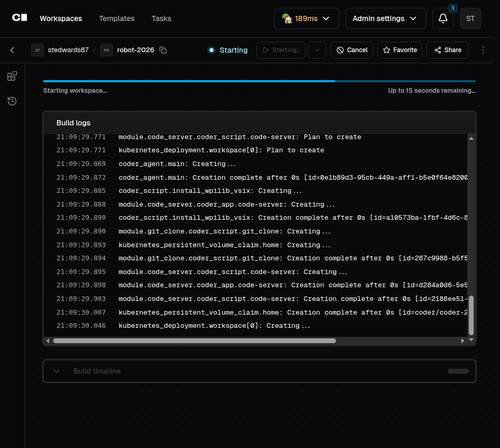Click 'Up to 15 seconds remaining...' text
This screenshot has height=448, width=500.
pyautogui.click(x=432, y=91)
